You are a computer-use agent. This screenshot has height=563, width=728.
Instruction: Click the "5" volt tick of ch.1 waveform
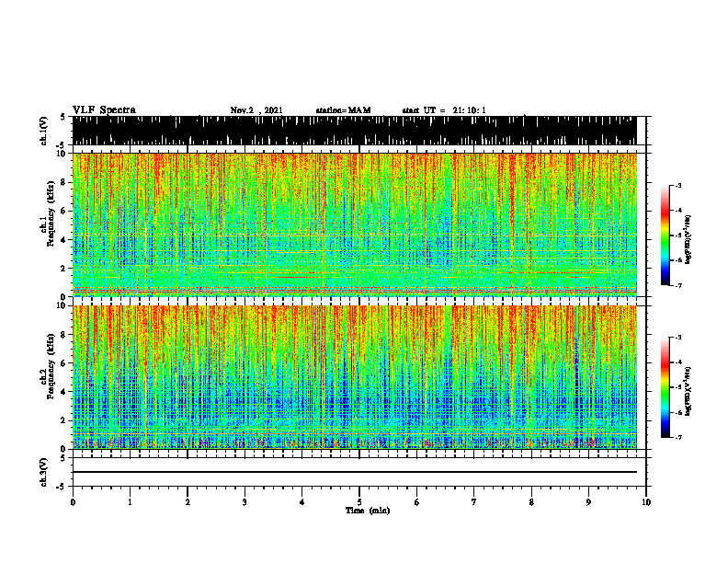point(64,117)
